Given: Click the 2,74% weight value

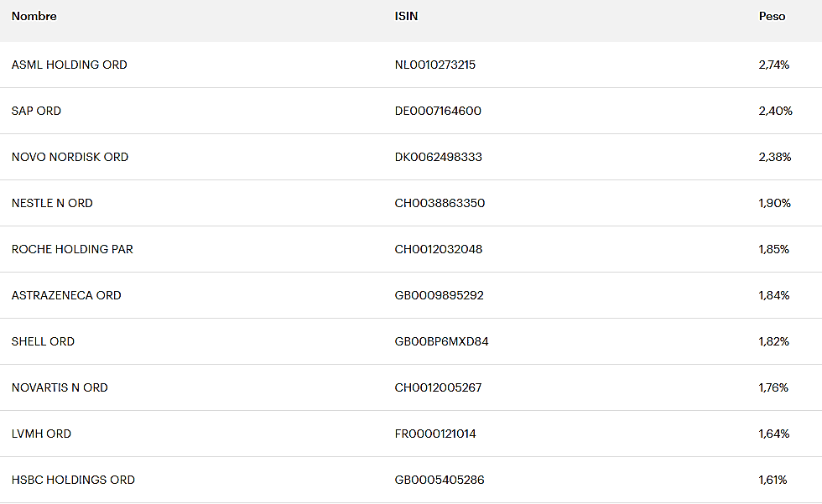Looking at the screenshot, I should (774, 65).
